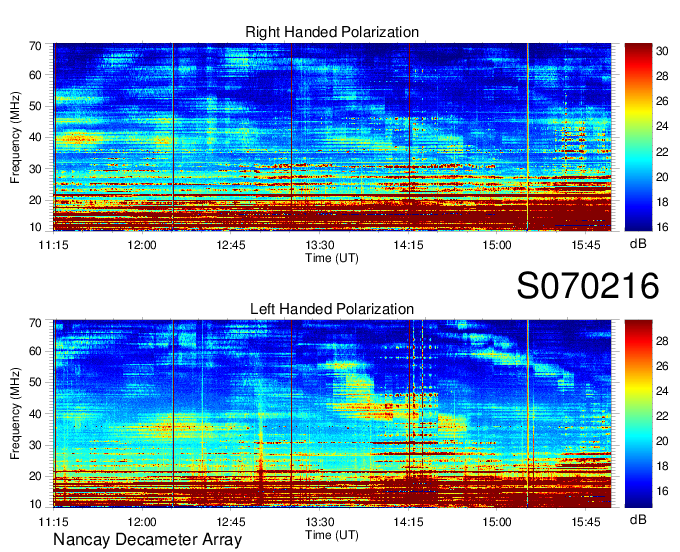Click the top panel 'Time (UT)' axis label

click(x=332, y=258)
